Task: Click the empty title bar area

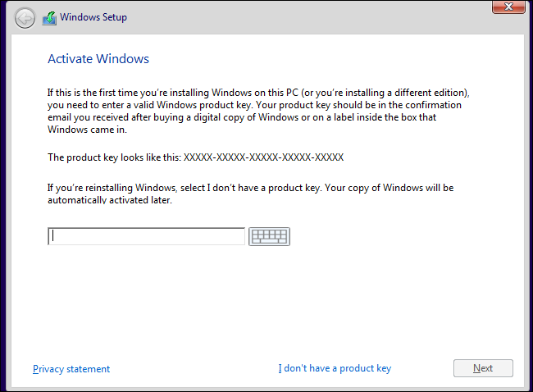Action: click(x=312, y=17)
